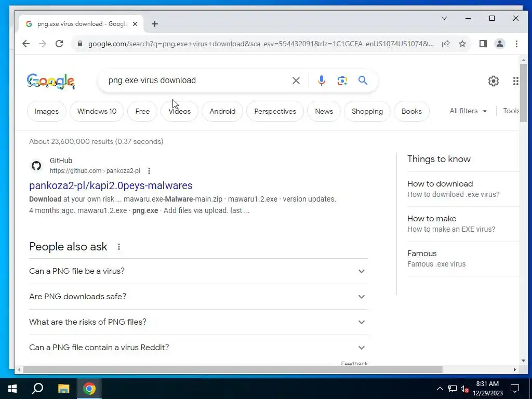The width and height of the screenshot is (532, 399).
Task: Bookmark this tab with the star icon
Action: (x=462, y=44)
